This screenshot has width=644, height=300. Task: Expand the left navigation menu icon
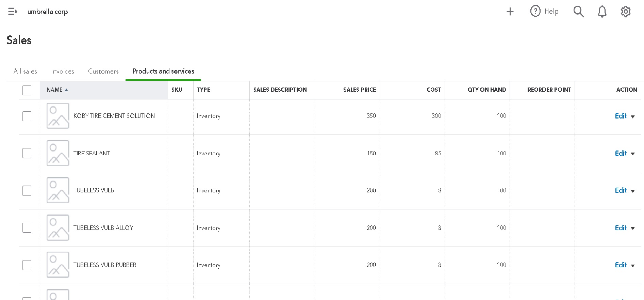(13, 12)
